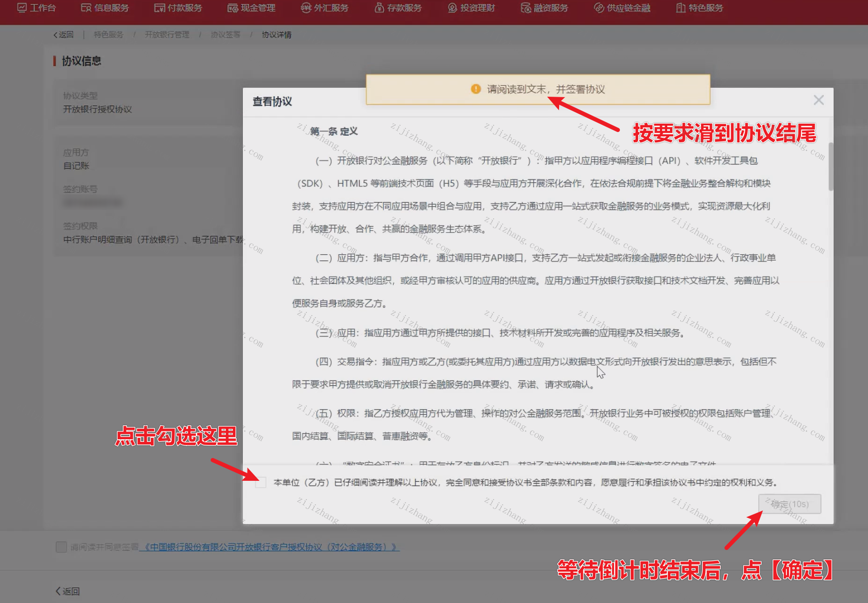Click the 信息服务 icon in navigation bar
The image size is (868, 603).
point(86,8)
